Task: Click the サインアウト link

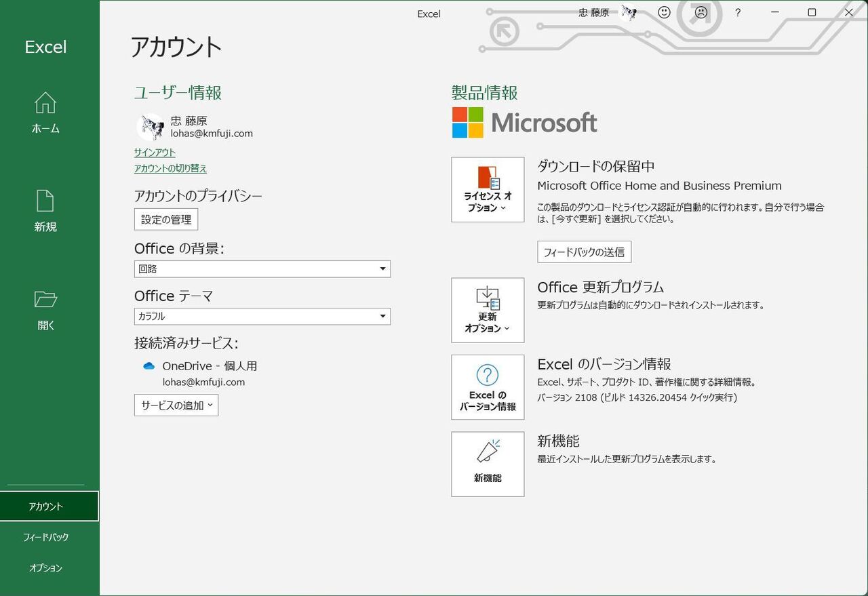Action: tap(155, 153)
